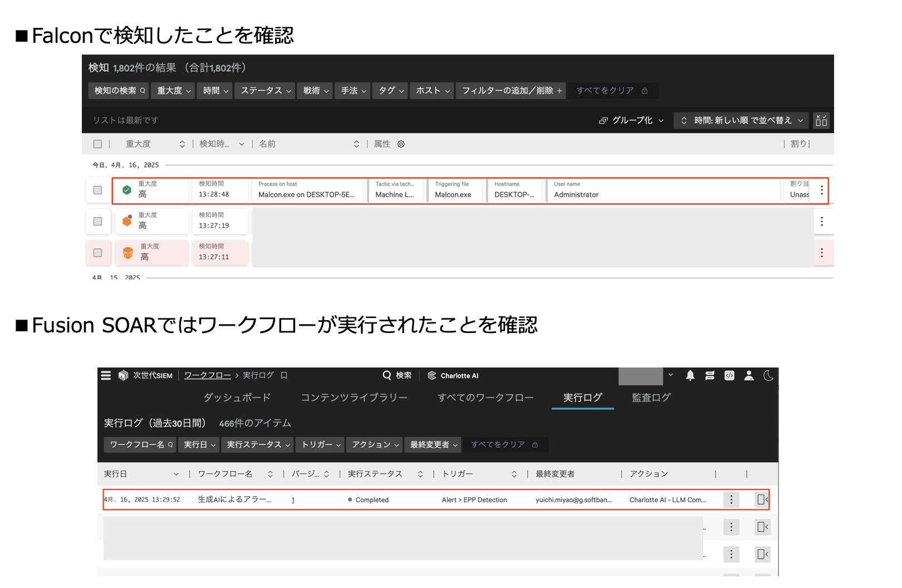Screen dimensions: 902x588
Task: Open the user profile icon
Action: pos(749,375)
